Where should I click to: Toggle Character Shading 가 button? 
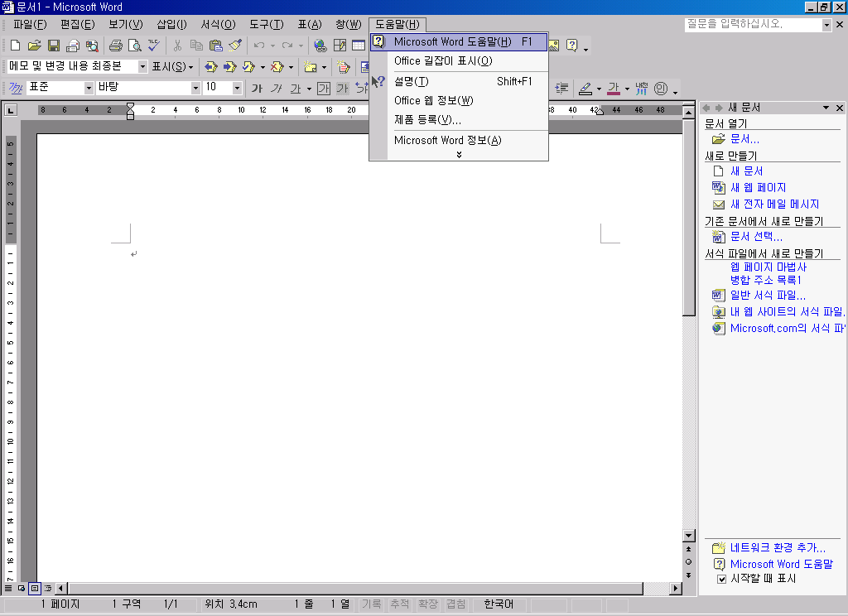[342, 89]
